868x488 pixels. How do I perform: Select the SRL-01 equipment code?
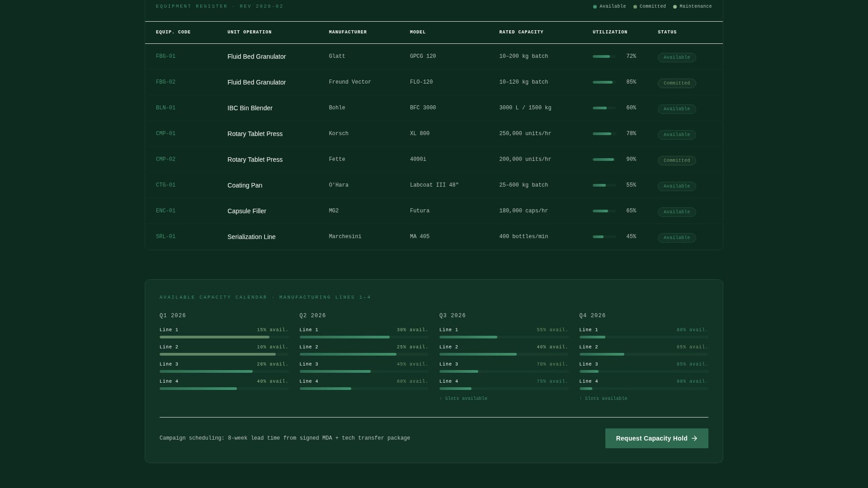(165, 236)
